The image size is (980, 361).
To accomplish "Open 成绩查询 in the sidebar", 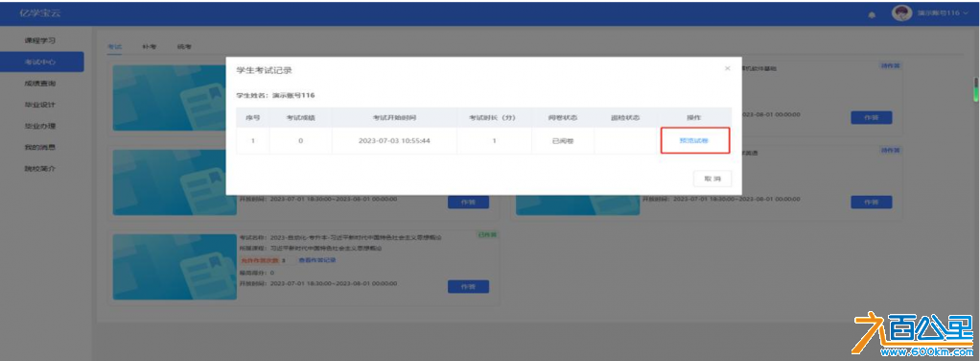I will coord(40,84).
